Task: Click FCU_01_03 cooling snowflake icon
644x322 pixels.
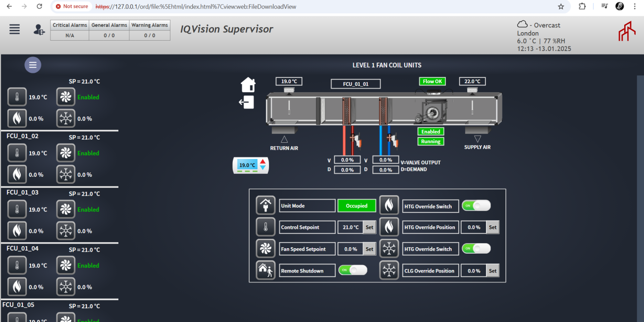Action: tap(66, 231)
